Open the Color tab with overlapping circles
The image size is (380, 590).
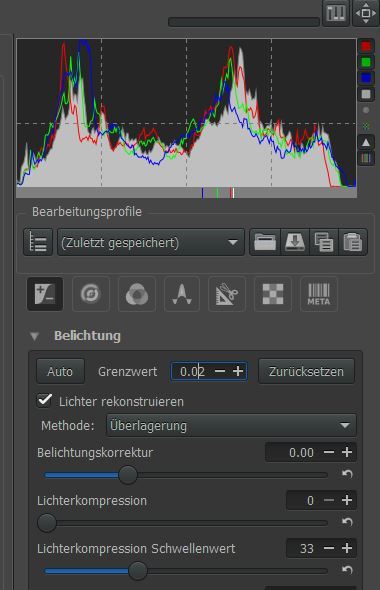click(137, 294)
